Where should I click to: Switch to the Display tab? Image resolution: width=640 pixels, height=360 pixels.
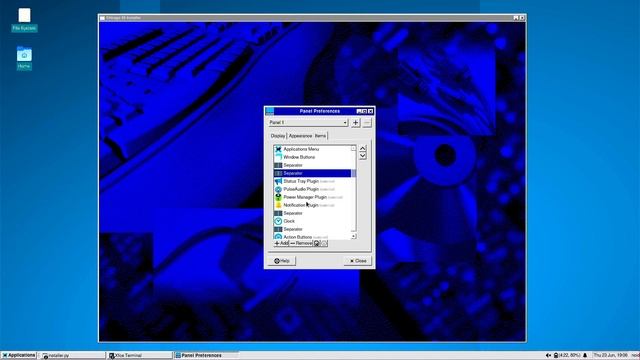click(278, 136)
